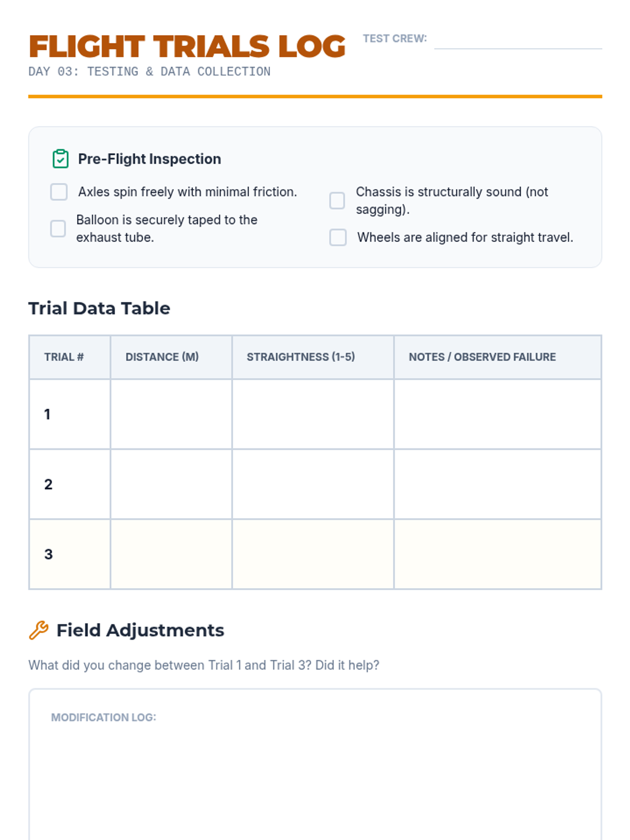630x840 pixels.
Task: Click the Modification Log text area
Action: 315,777
